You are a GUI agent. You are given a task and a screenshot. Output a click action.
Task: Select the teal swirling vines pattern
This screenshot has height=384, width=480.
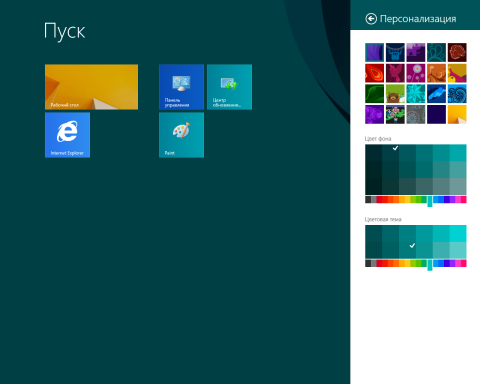tap(436, 52)
